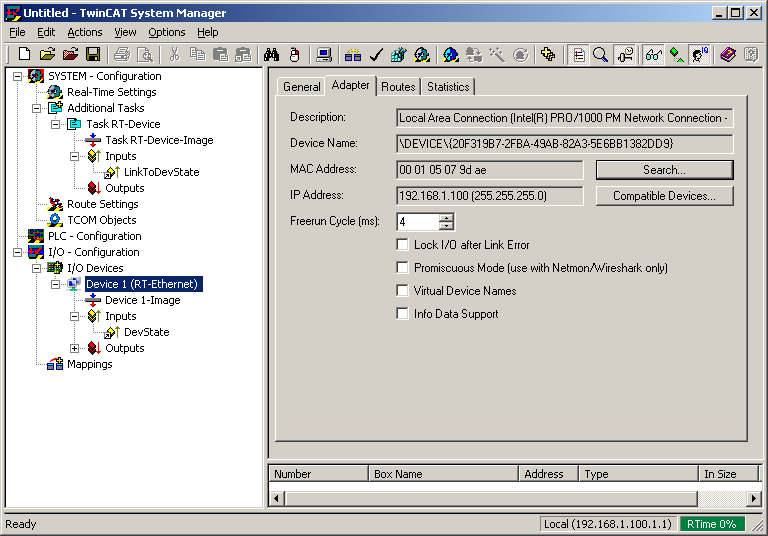Switch to the Routes tab
This screenshot has width=768, height=536.
coord(398,87)
